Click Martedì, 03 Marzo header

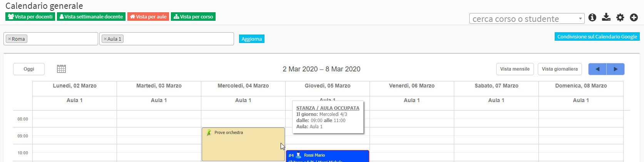point(159,86)
